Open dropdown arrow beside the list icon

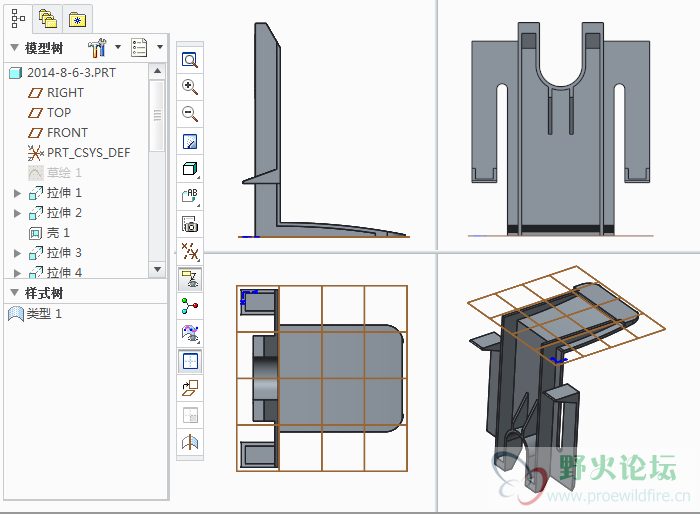[159, 47]
